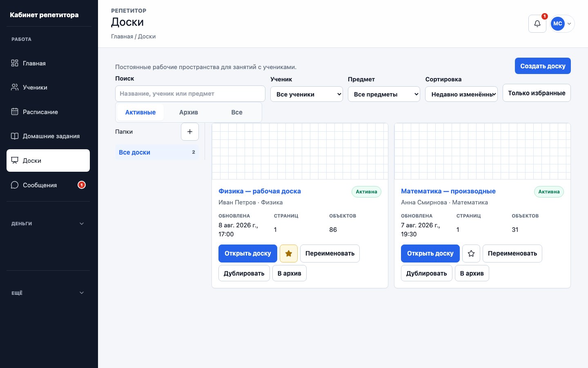Rename the Физика board
The image size is (588, 368).
(x=330, y=254)
